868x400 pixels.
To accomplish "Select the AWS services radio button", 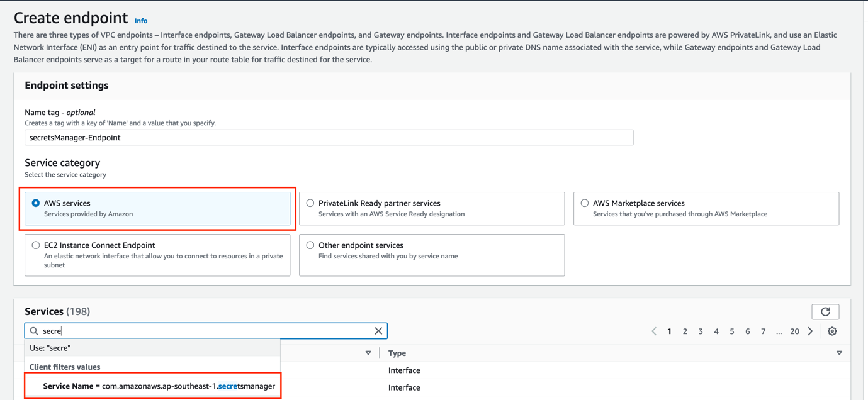I will point(36,203).
